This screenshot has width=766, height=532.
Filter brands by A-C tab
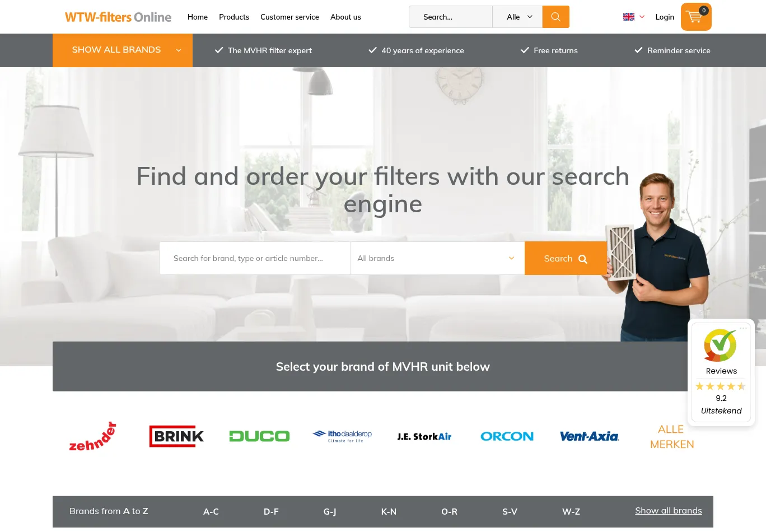point(211,511)
